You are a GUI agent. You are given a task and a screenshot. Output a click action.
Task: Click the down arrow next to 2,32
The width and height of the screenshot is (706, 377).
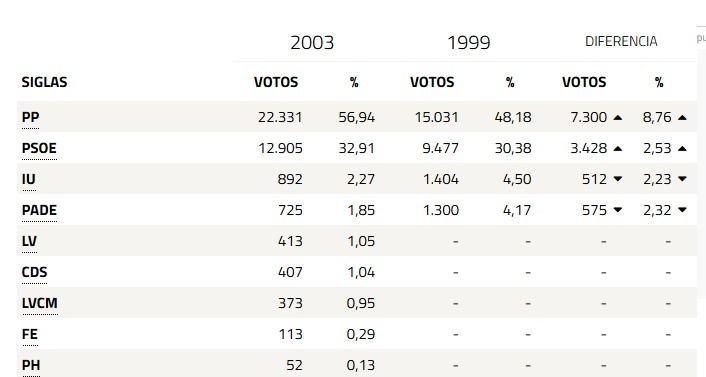(x=682, y=210)
